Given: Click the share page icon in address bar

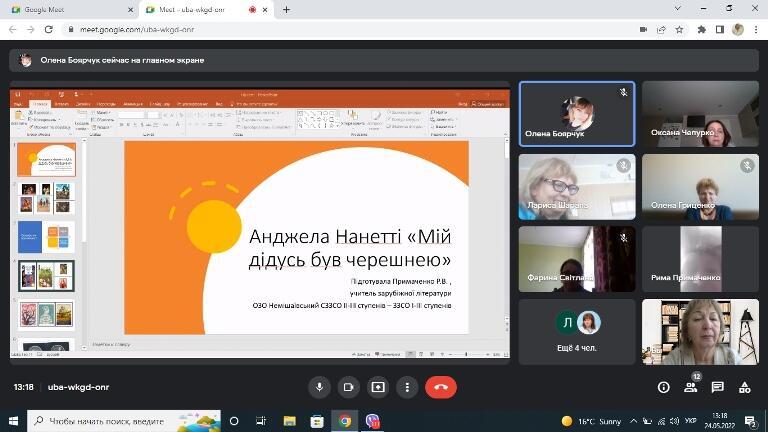Looking at the screenshot, I should click(x=661, y=30).
